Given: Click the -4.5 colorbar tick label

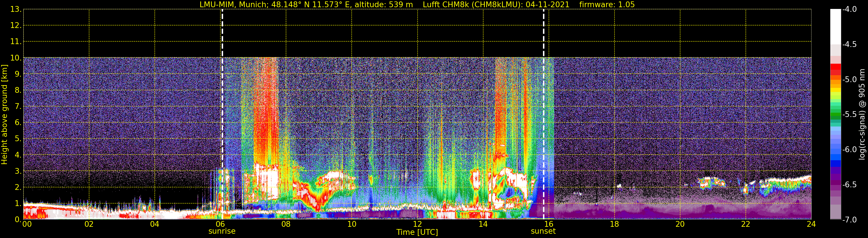Looking at the screenshot, I should pos(850,44).
